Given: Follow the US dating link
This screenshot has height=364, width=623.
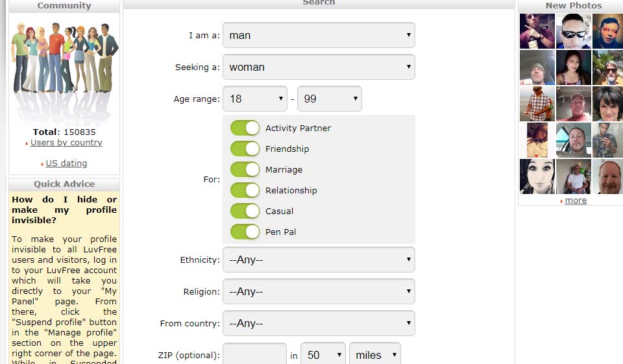Looking at the screenshot, I should [x=66, y=164].
